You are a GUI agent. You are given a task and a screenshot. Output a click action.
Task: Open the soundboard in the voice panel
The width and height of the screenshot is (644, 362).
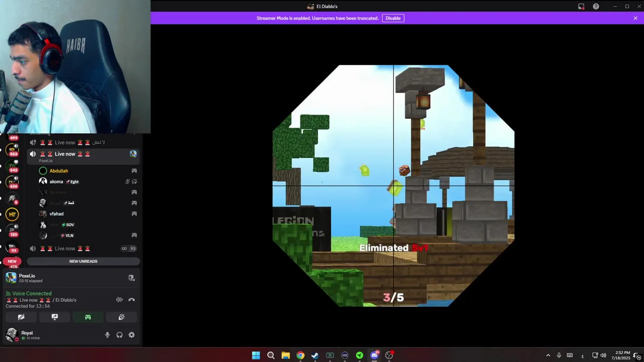121,317
